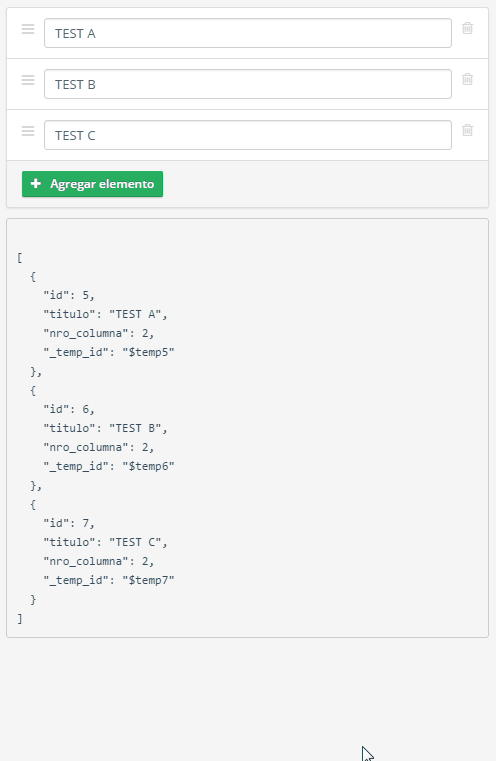The image size is (496, 761).
Task: Click the Agregar elemento label text
Action: click(102, 184)
